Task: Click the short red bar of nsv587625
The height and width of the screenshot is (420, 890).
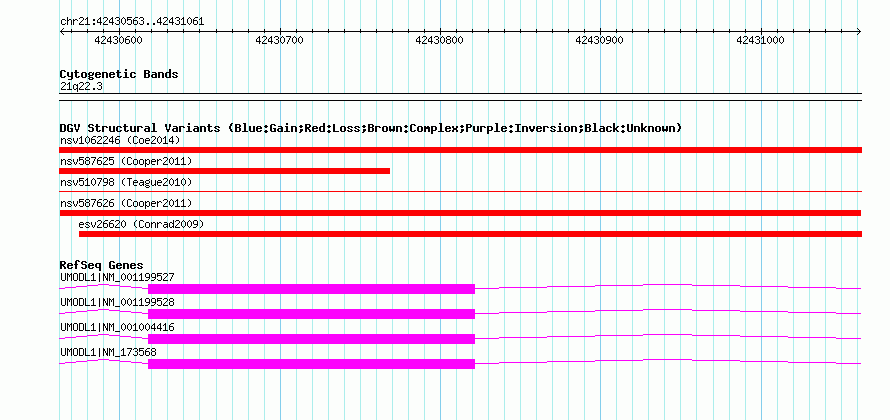Action: click(225, 171)
